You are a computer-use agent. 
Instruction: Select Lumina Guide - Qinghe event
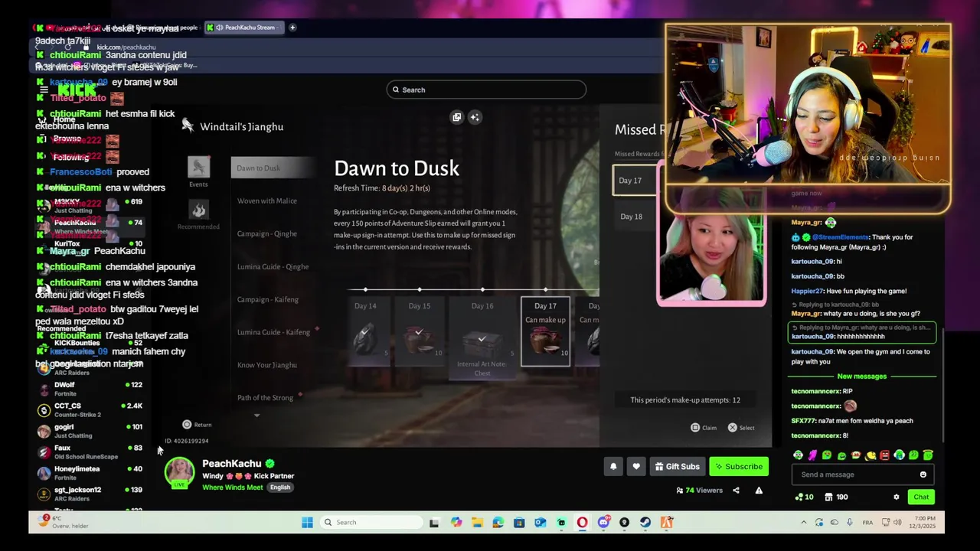click(273, 267)
